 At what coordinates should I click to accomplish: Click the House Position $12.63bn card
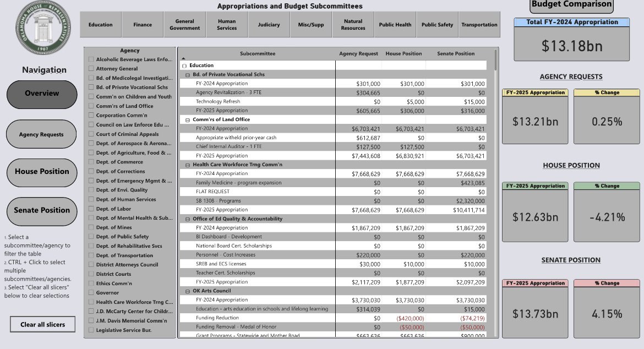pos(535,212)
